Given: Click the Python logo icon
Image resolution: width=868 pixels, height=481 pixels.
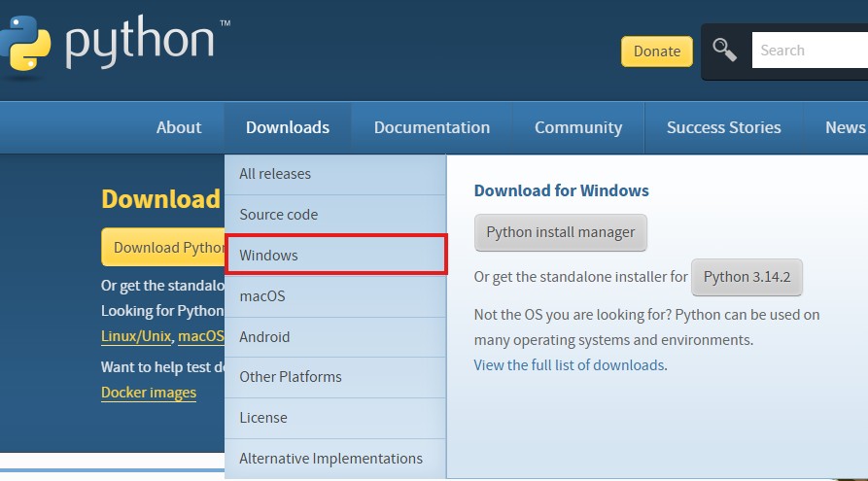Looking at the screenshot, I should pos(25,44).
